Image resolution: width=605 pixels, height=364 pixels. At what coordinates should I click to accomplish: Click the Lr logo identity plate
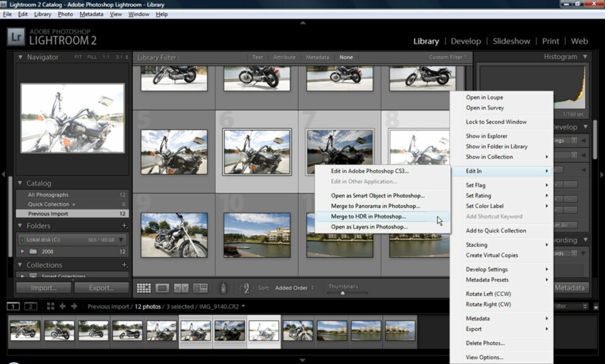pyautogui.click(x=16, y=37)
